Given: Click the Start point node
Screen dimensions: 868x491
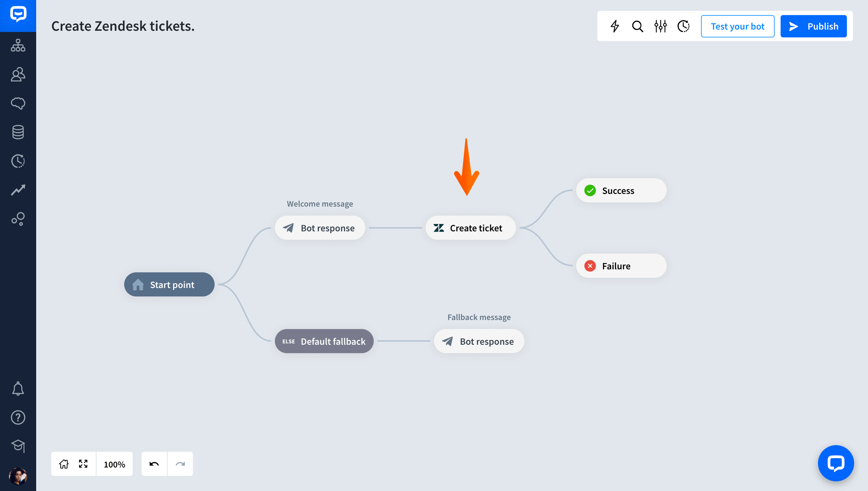Looking at the screenshot, I should (x=169, y=284).
